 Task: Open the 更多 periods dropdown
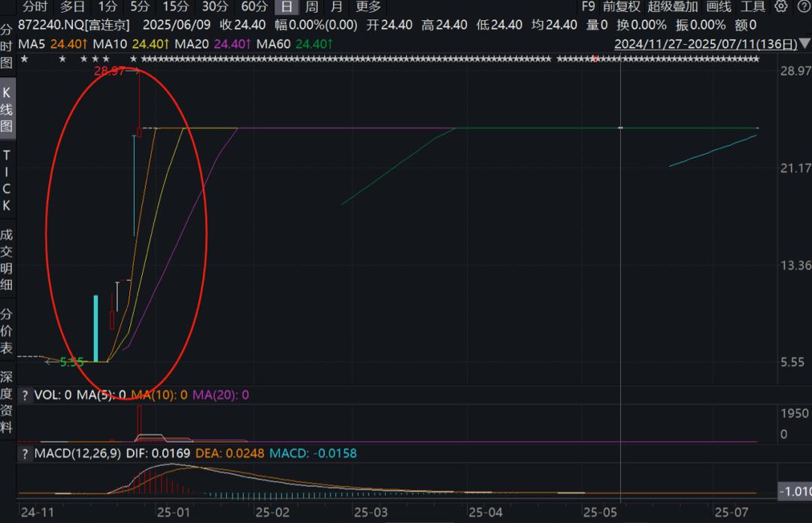coord(368,7)
